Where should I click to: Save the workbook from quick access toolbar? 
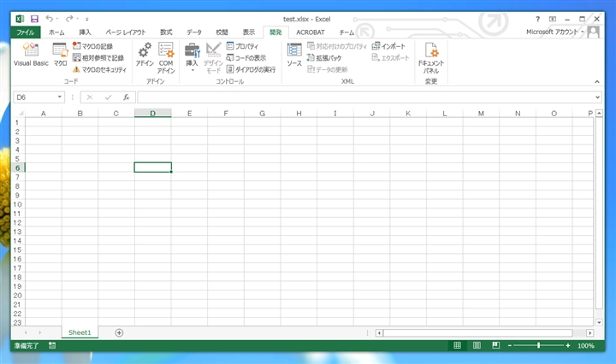tap(34, 19)
